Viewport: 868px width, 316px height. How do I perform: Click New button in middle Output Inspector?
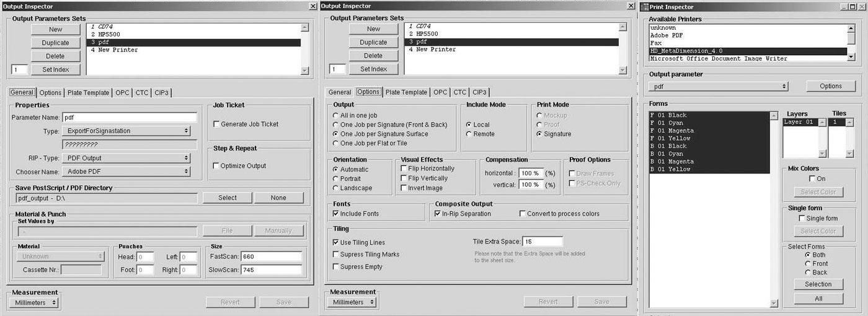pyautogui.click(x=373, y=29)
